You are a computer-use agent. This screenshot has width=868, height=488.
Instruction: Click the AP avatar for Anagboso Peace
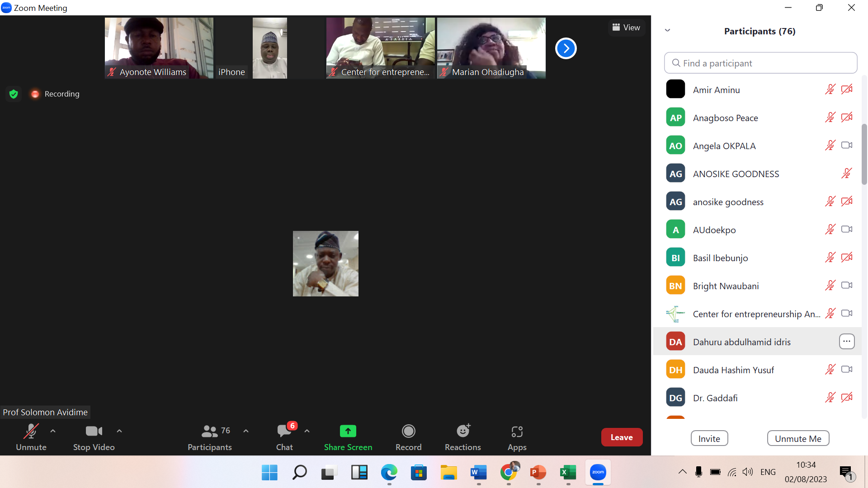[675, 117]
